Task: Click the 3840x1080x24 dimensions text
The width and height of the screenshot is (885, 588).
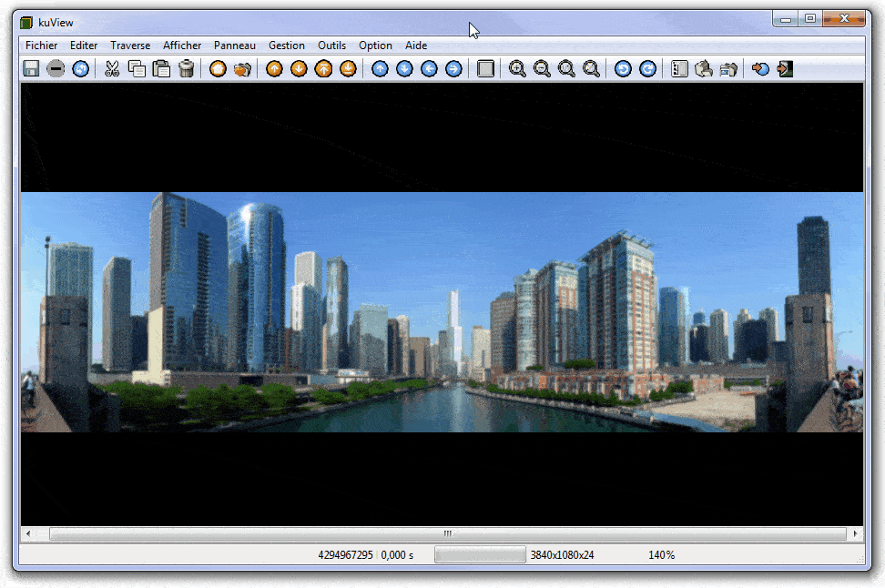Action: point(562,554)
